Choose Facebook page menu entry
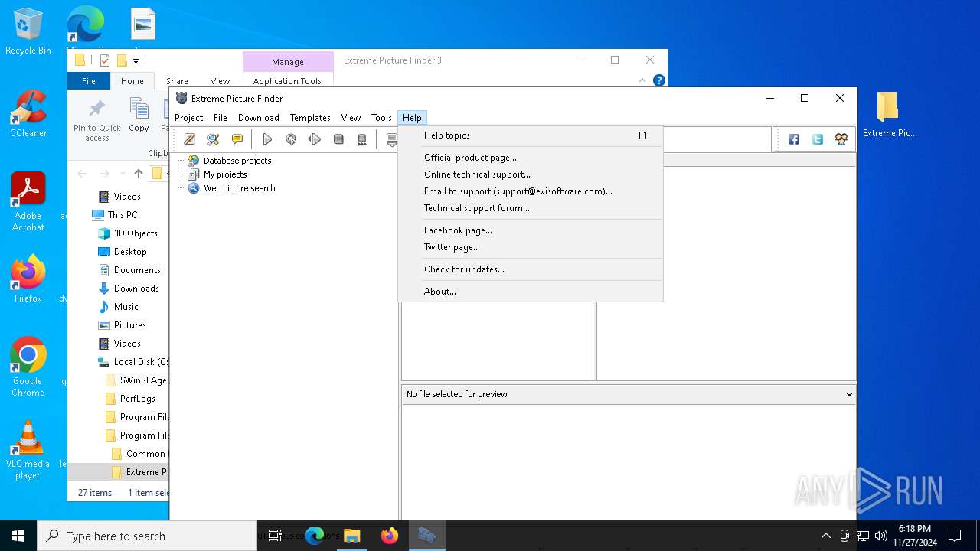Screen dimensions: 980x551 click(x=531, y=230)
